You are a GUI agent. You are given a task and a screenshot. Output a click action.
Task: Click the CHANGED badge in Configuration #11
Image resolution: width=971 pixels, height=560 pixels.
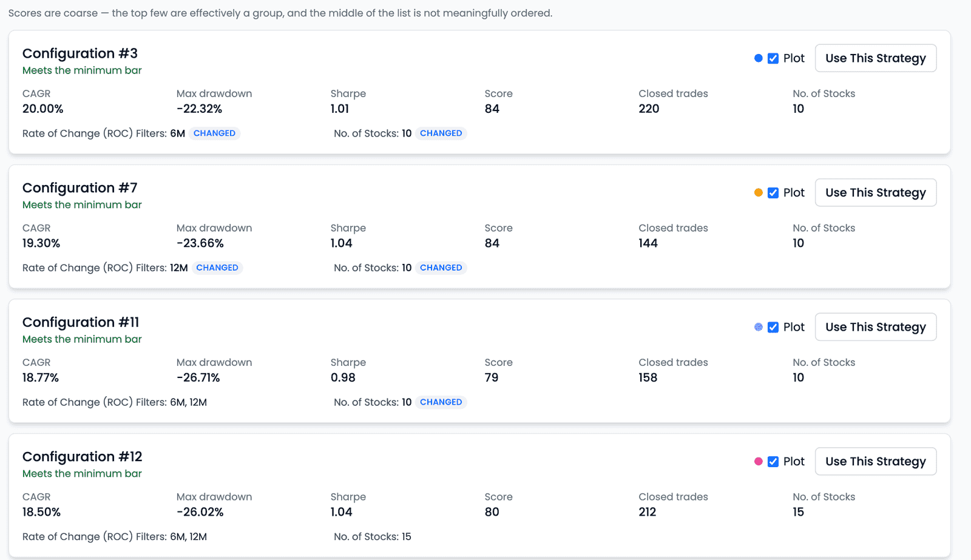(x=441, y=402)
